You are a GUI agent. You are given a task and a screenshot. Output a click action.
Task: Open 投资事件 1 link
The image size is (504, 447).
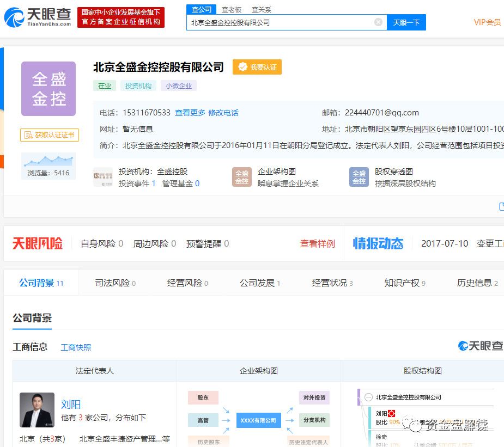click(137, 183)
